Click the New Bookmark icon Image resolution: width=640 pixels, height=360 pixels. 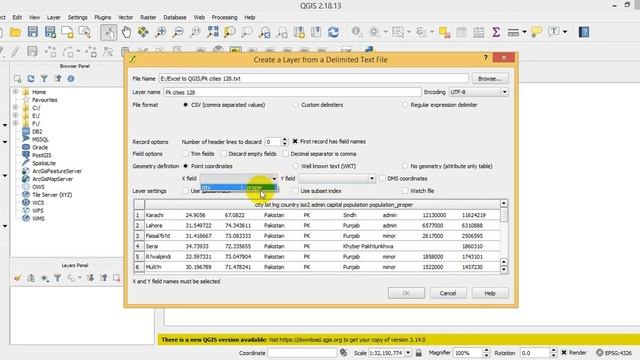299,32
